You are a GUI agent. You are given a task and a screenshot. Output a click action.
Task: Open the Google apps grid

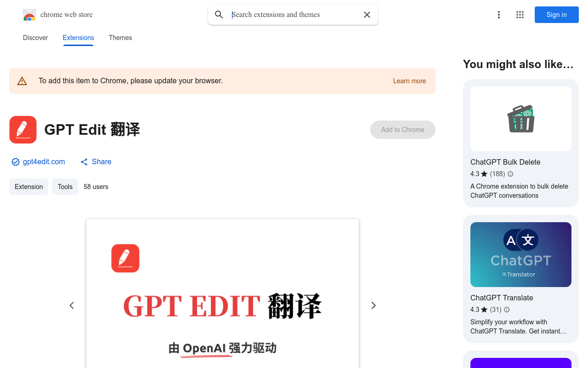[x=520, y=15]
